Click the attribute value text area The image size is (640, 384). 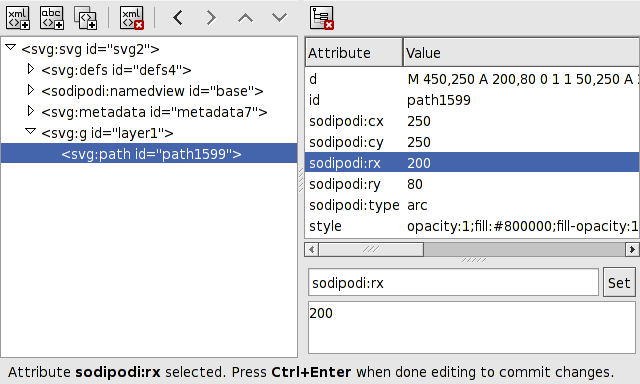pos(472,328)
